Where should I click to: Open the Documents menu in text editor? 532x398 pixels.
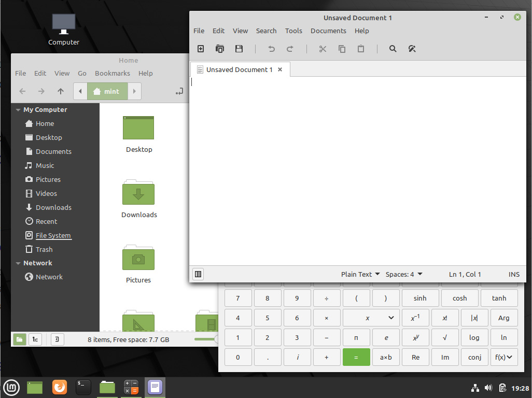coord(328,31)
